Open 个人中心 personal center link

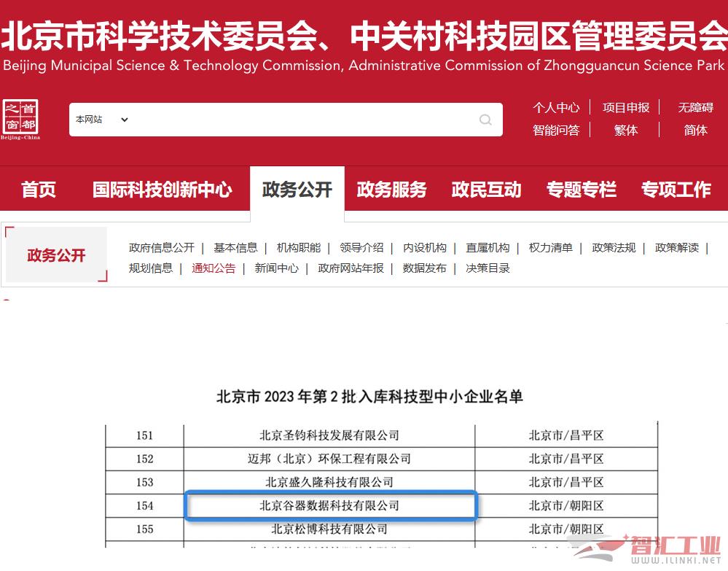click(556, 107)
